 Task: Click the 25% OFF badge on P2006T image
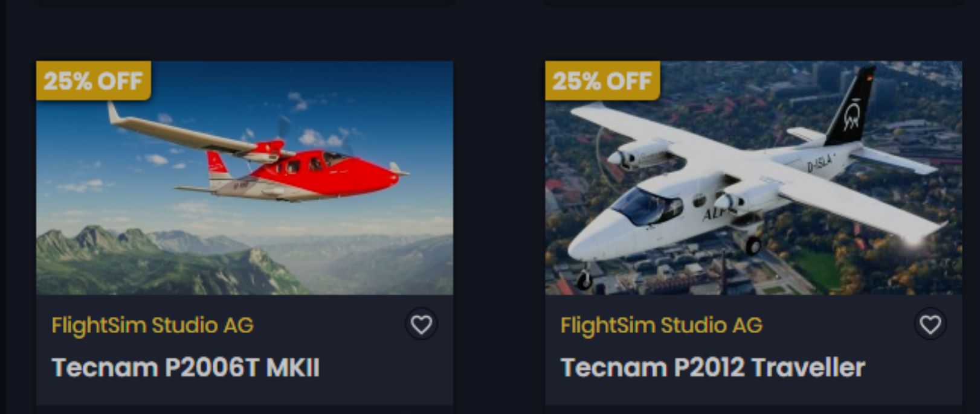pos(93,80)
